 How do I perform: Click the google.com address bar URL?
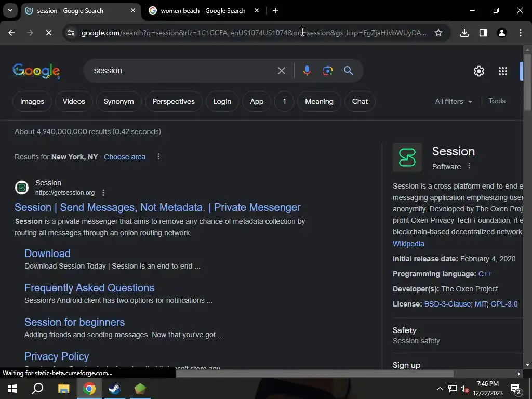pos(254,33)
